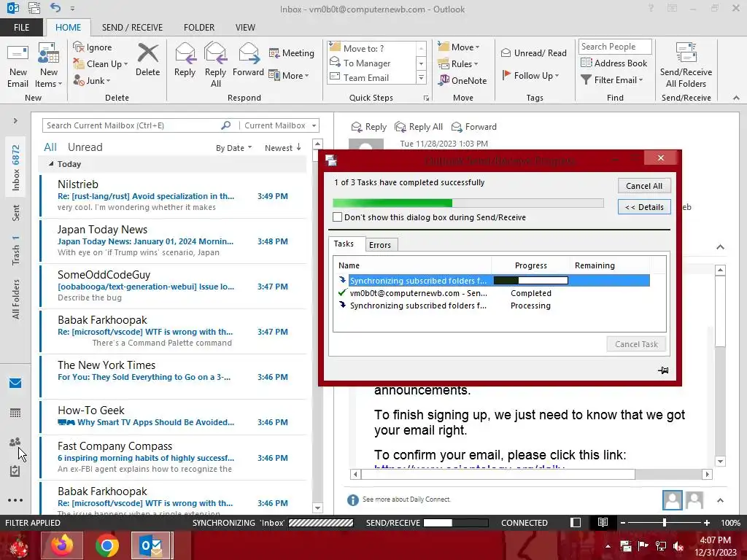Image resolution: width=747 pixels, height=560 pixels.
Task: Switch to Calendar view in navigation bar
Action: [15, 413]
